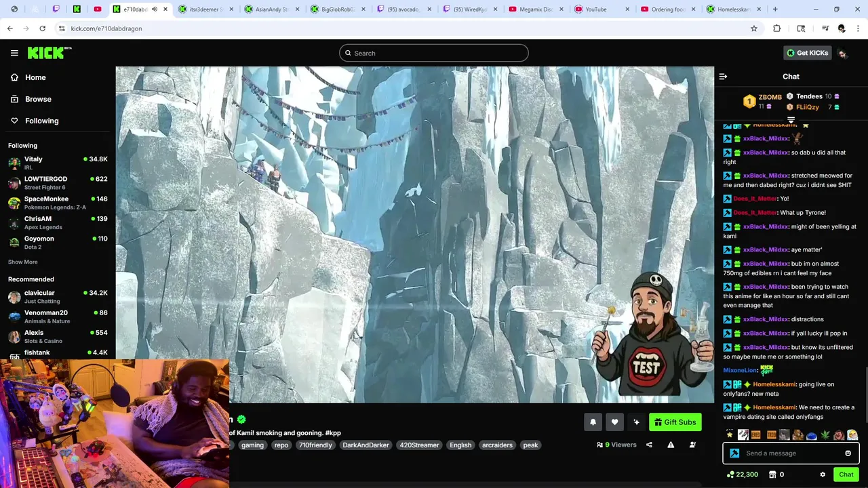Select the peak tag
The width and height of the screenshot is (868, 488).
(530, 445)
